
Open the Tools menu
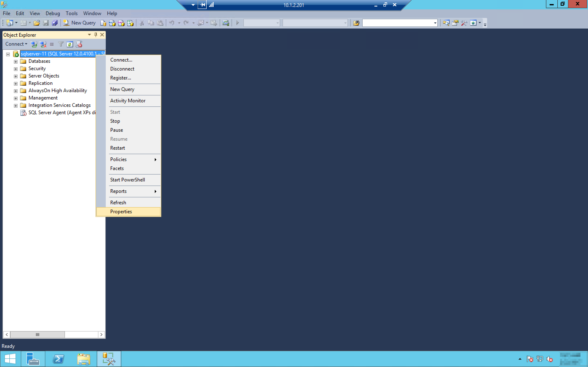(x=71, y=13)
